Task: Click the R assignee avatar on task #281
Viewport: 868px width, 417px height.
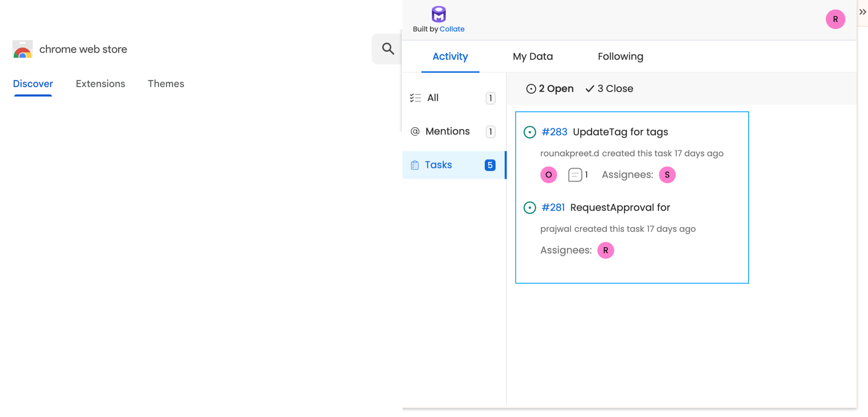Action: tap(605, 250)
